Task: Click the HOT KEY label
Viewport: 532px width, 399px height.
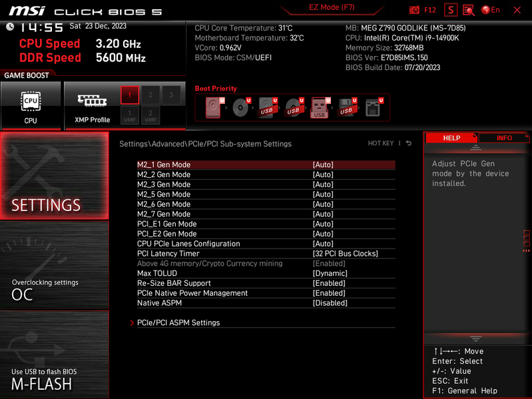Action: pyautogui.click(x=381, y=143)
